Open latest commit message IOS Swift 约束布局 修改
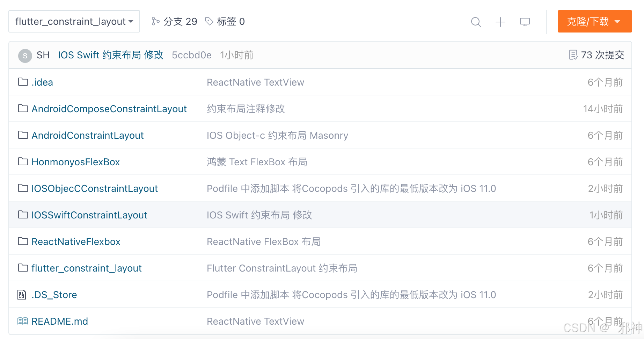644x339 pixels. click(x=111, y=55)
